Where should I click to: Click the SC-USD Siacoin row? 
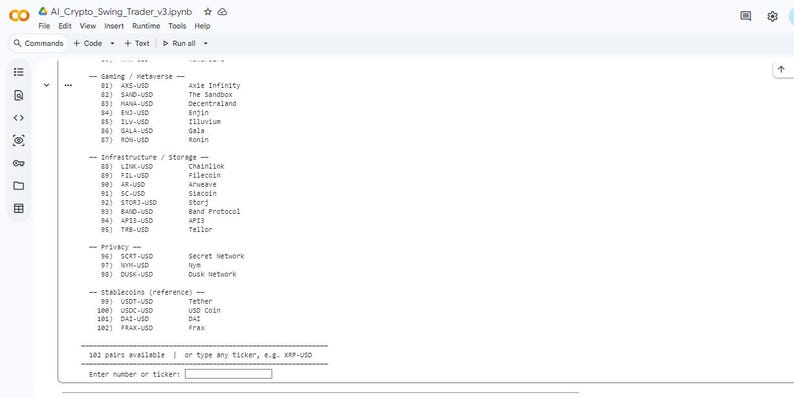(x=158, y=193)
